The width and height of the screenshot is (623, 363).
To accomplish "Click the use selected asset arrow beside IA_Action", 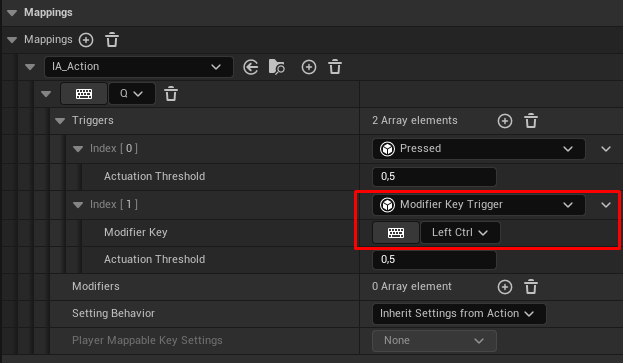I will (x=251, y=67).
